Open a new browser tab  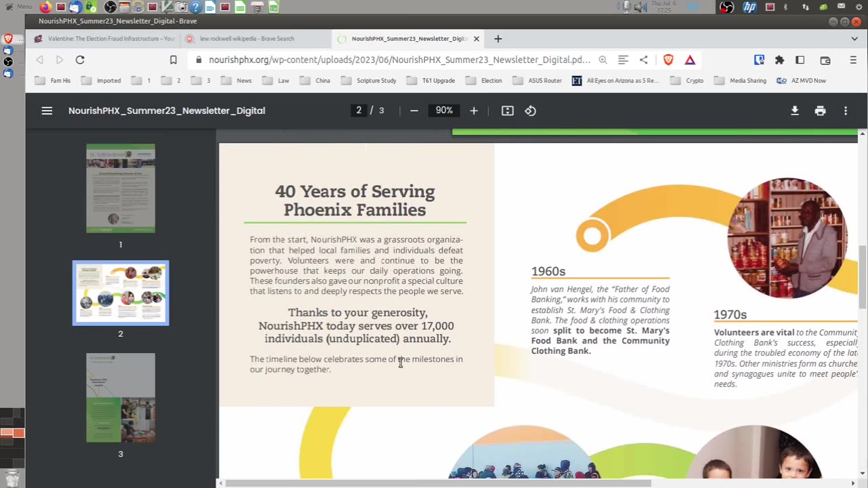pos(498,39)
